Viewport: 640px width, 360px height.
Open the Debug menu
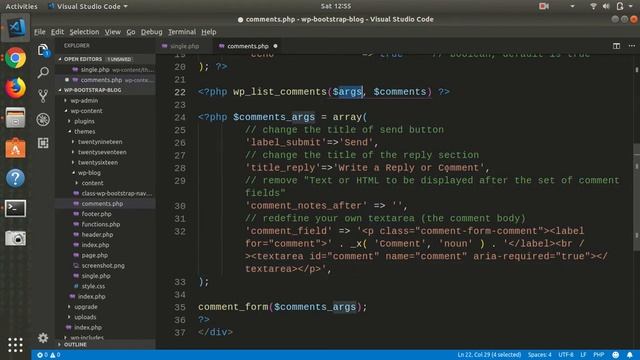click(151, 32)
